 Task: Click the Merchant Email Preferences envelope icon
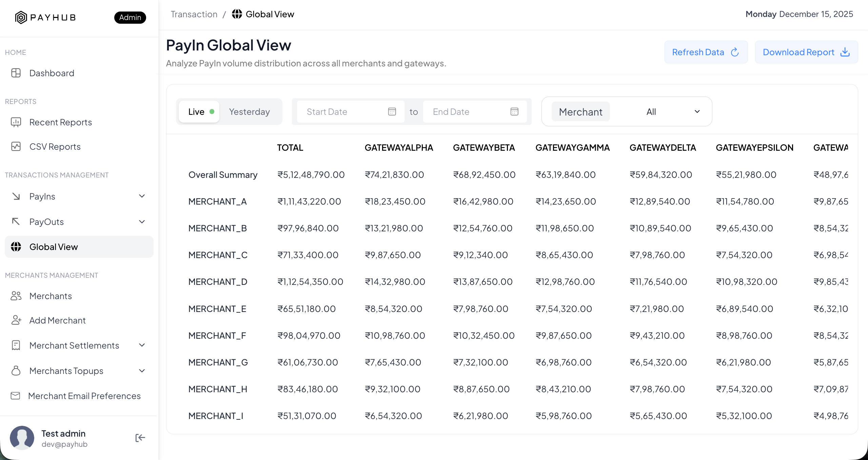tap(16, 396)
